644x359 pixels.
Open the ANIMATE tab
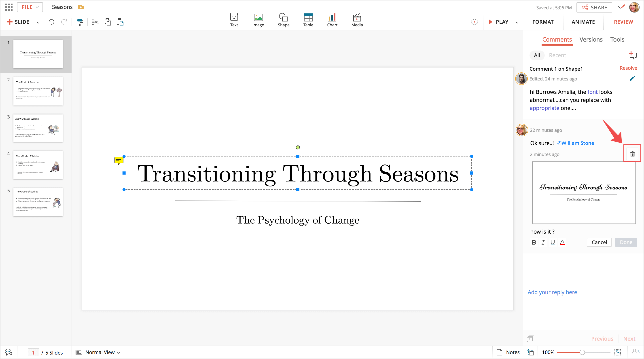583,22
